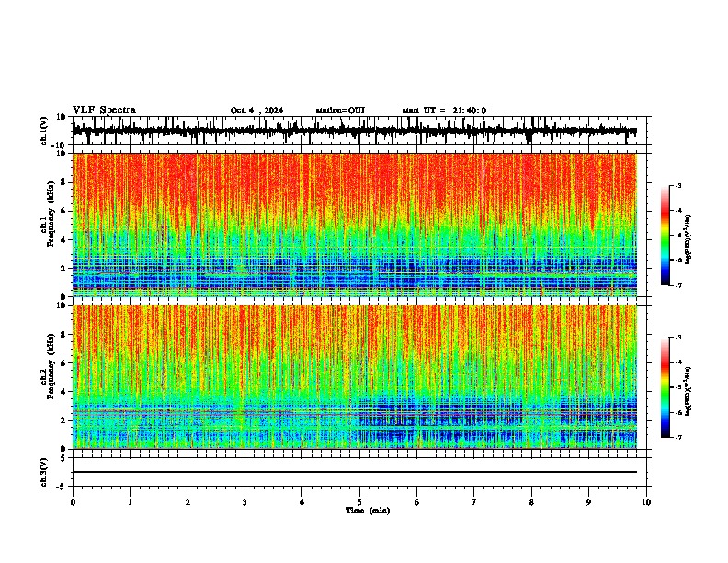Click the "start UT = 21:40:0" text
Screen dimensions: 728x563
[444, 110]
